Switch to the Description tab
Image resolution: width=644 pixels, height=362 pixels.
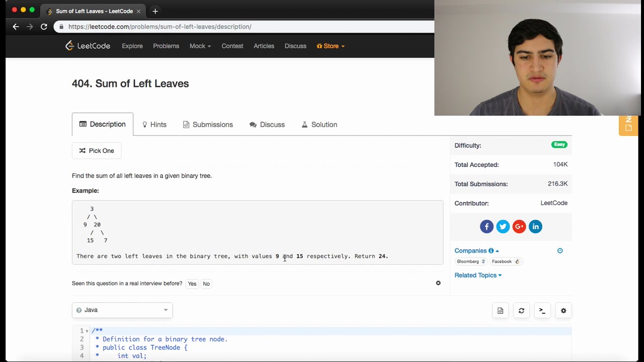coord(103,124)
